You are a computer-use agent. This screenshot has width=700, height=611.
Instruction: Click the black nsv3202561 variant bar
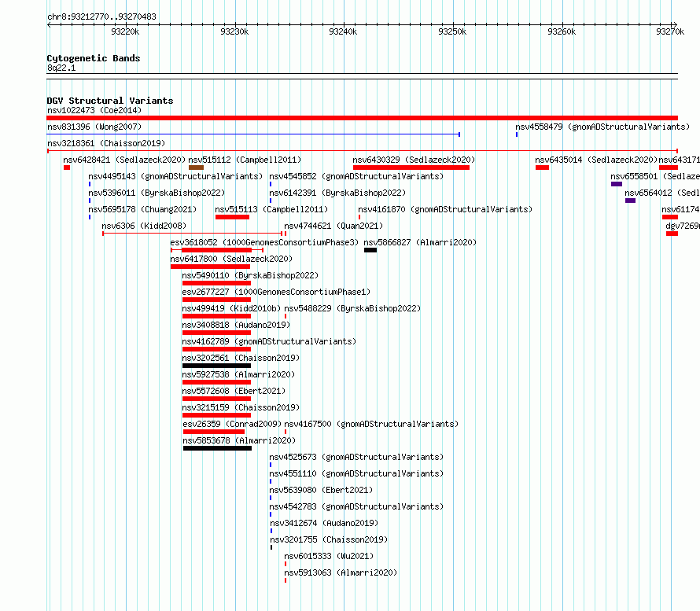pyautogui.click(x=216, y=366)
